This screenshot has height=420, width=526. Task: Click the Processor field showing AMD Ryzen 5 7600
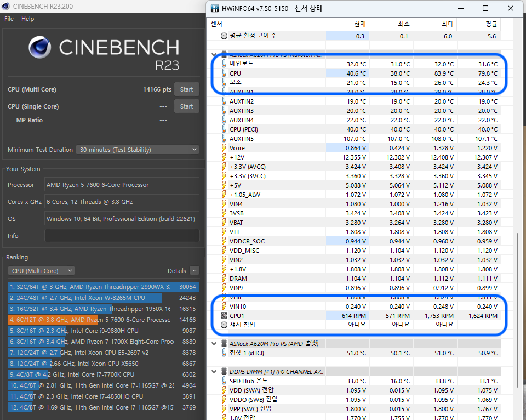click(x=122, y=185)
